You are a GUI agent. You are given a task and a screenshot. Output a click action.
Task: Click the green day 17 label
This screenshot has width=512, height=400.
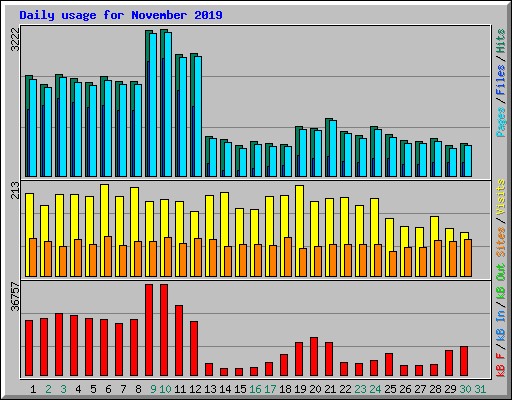pos(270,389)
